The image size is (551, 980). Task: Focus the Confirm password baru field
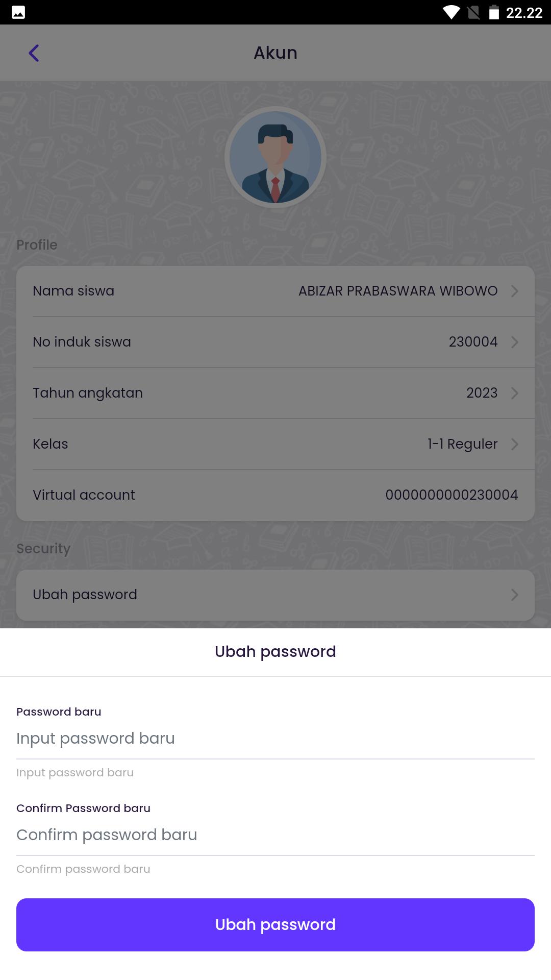[x=275, y=835]
